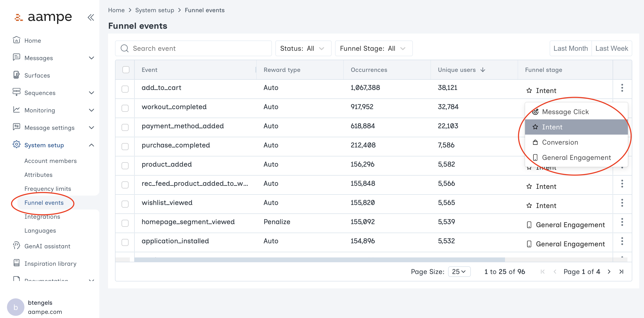Expand the Message settings section chevron
The height and width of the screenshot is (318, 644).
pyautogui.click(x=92, y=128)
